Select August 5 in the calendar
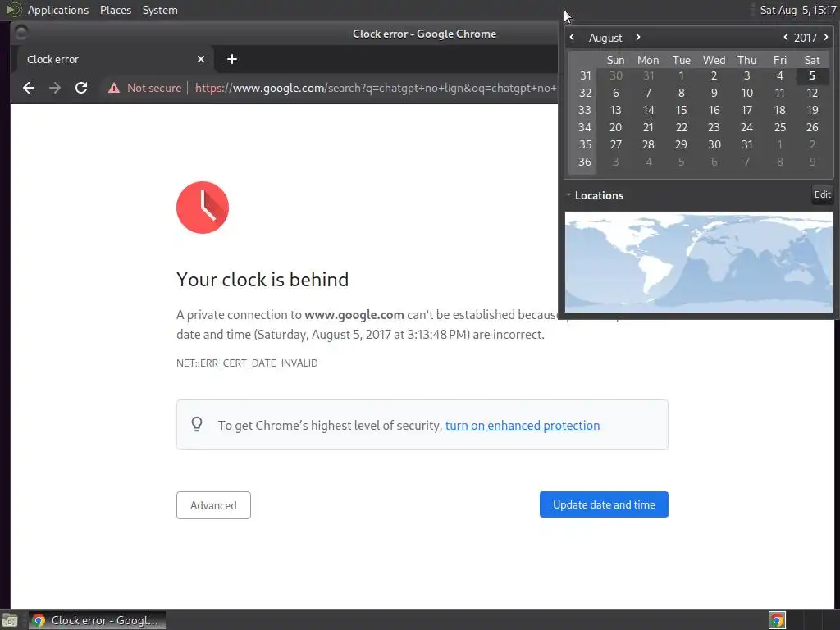This screenshot has height=630, width=840. 812,75
